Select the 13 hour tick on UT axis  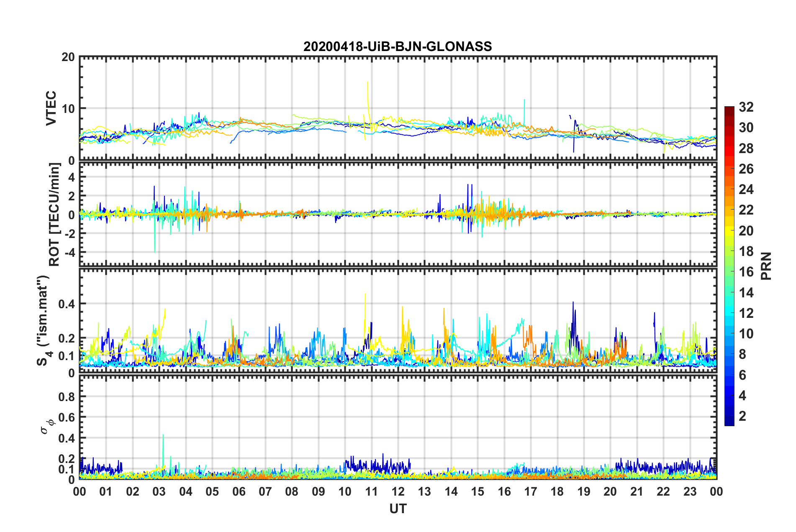[x=425, y=491]
